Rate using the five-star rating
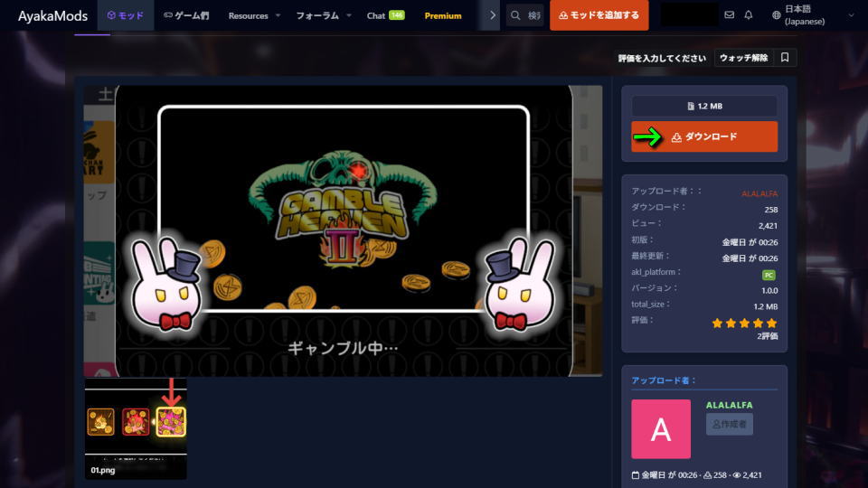Image resolution: width=868 pixels, height=488 pixels. (744, 323)
